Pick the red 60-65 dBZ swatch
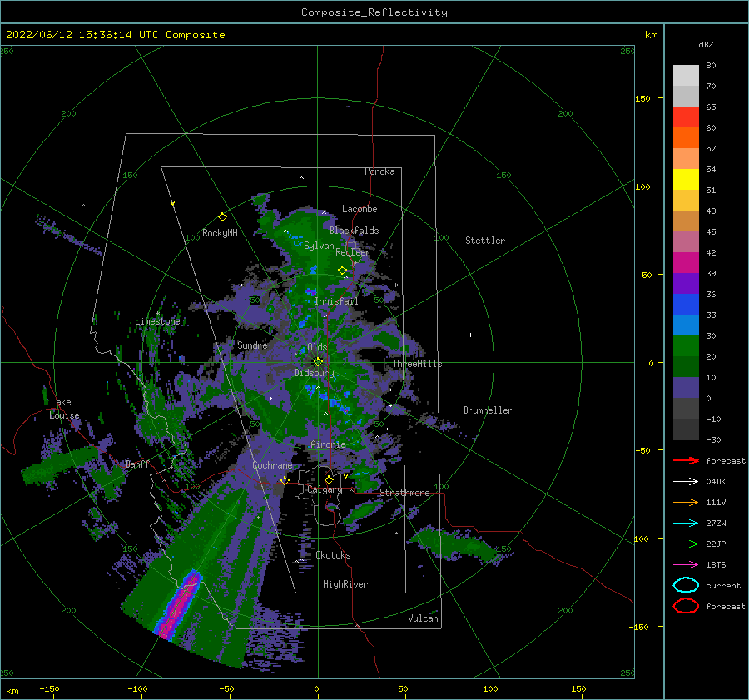The width and height of the screenshot is (749, 700). point(686,117)
